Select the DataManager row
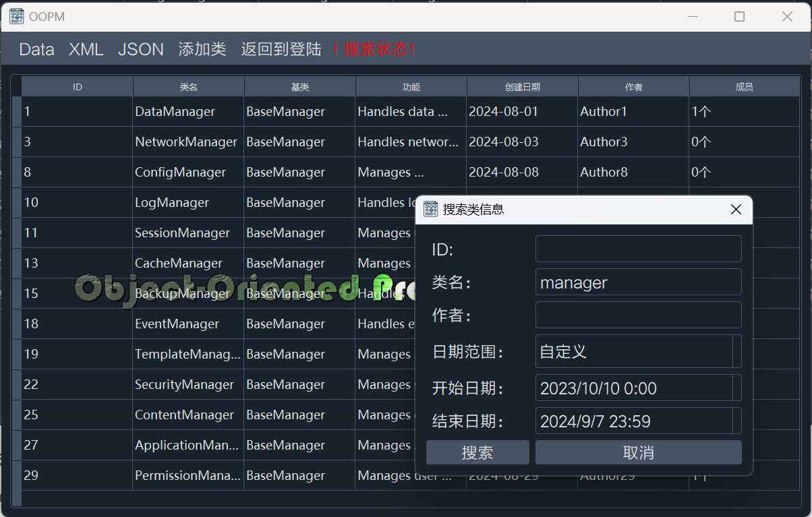The image size is (812, 517). pos(175,112)
